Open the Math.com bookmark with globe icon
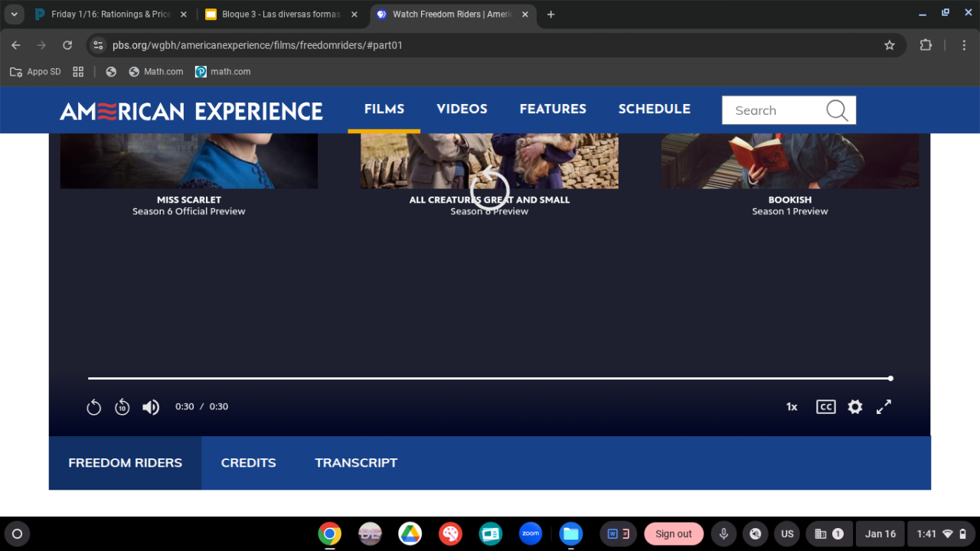 pos(156,72)
